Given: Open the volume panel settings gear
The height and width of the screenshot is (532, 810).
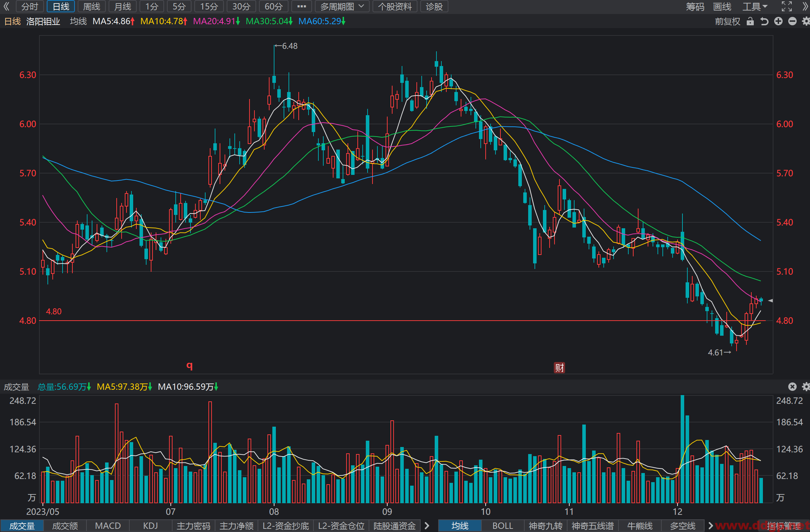Looking at the screenshot, I should tap(806, 387).
